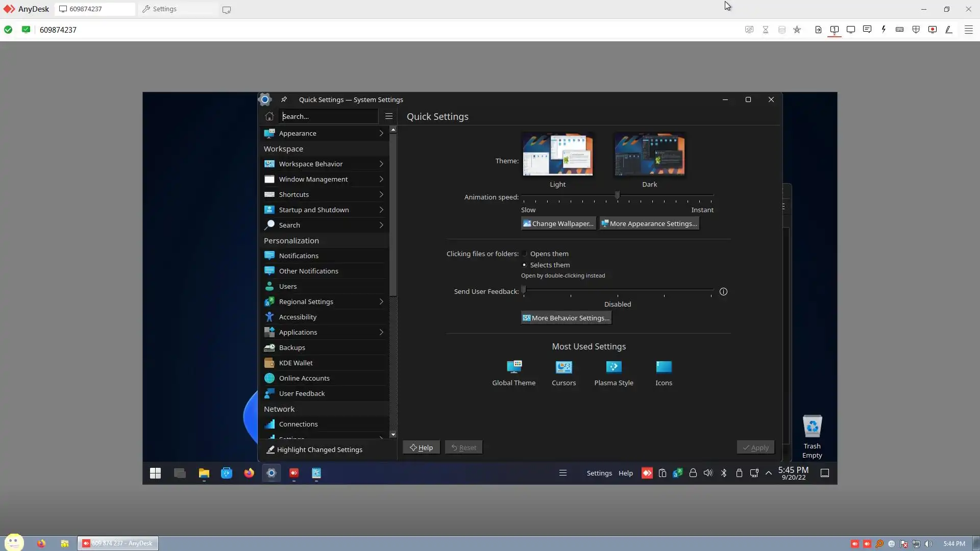Click the AnyDesk permissions shield icon
980x551 pixels.
pyautogui.click(x=916, y=30)
